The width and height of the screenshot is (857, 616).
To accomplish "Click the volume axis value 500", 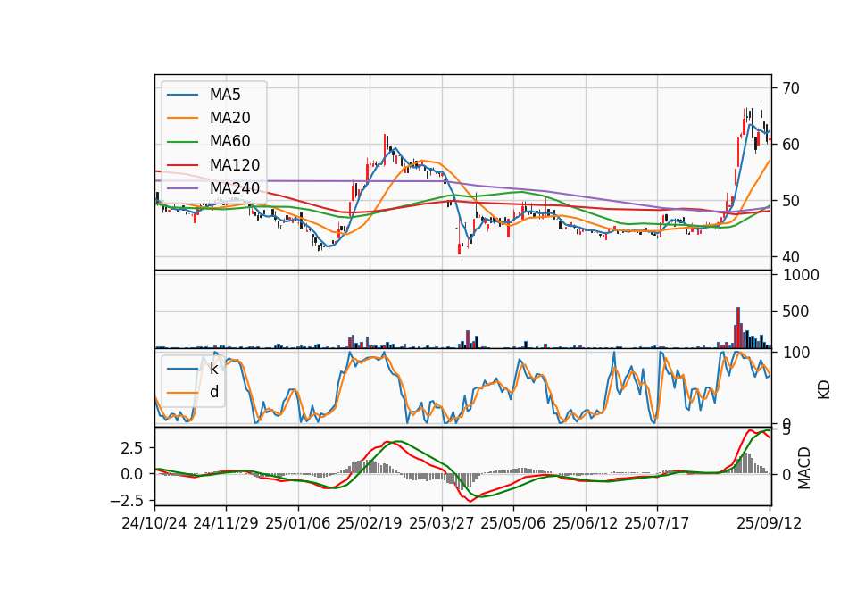I will [796, 312].
